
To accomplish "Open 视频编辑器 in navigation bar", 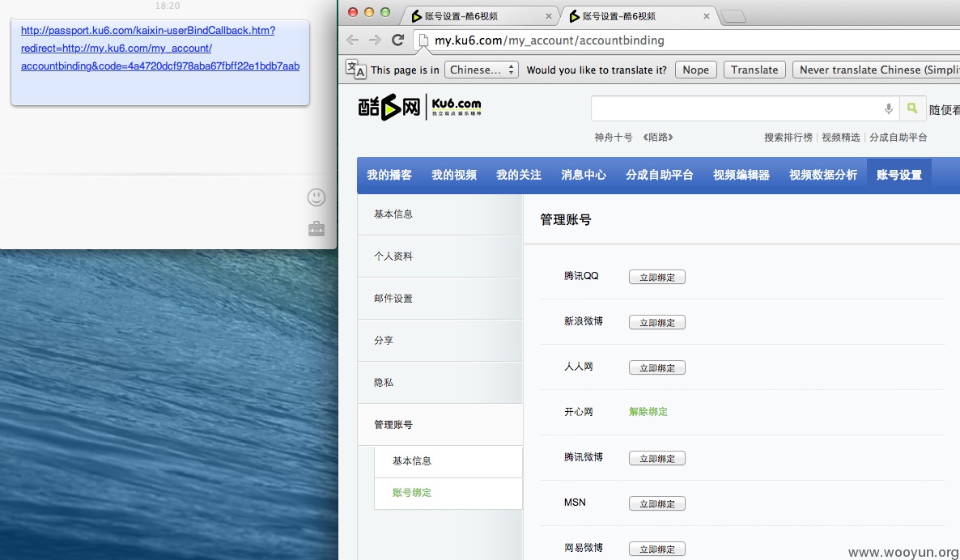I will tap(741, 175).
